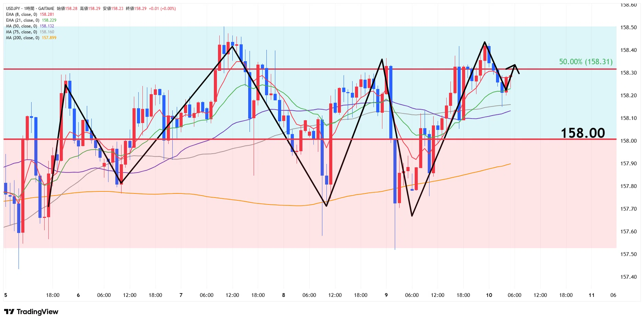This screenshot has height=322, width=644.
Task: Click the +0.01 (+0.00%) change value
Action: [162, 9]
